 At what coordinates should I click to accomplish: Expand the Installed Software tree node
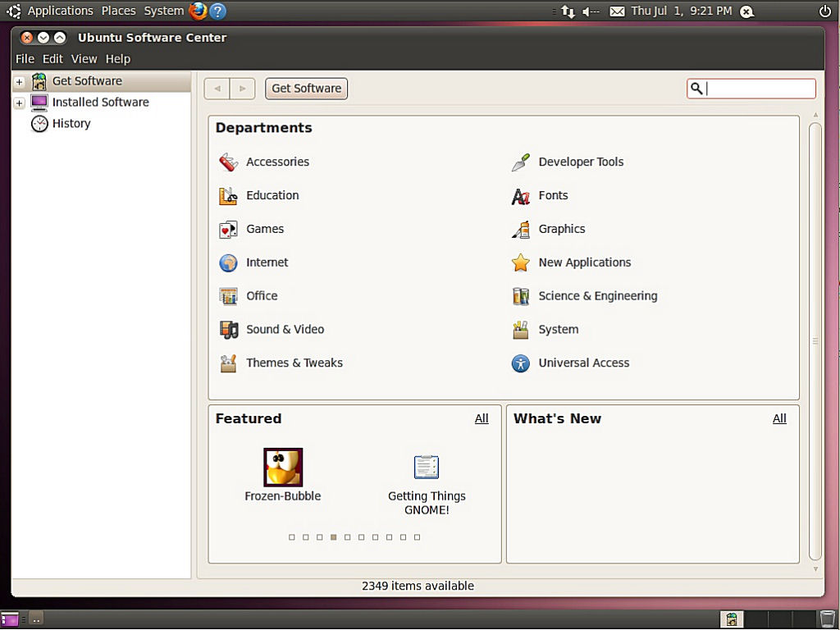[19, 103]
